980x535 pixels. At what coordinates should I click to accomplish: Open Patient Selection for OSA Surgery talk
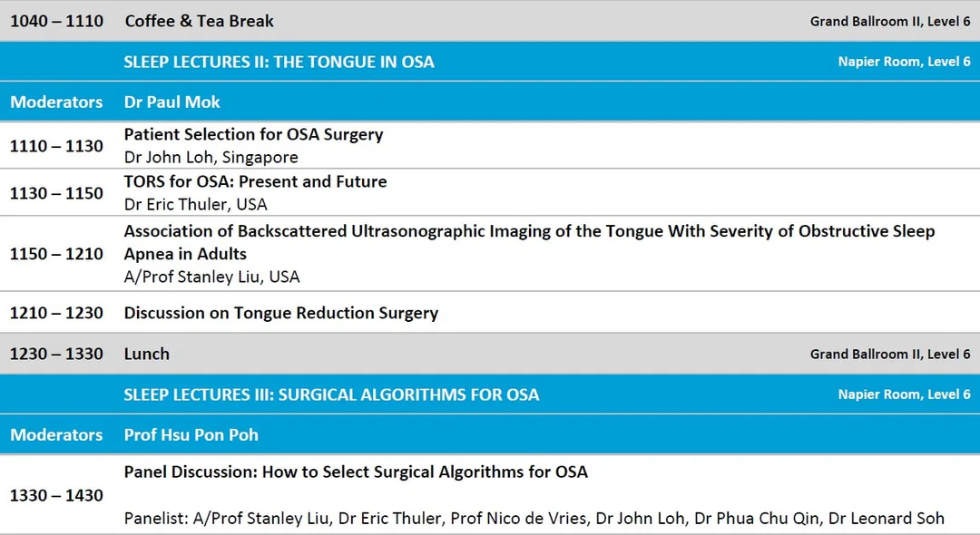point(254,134)
